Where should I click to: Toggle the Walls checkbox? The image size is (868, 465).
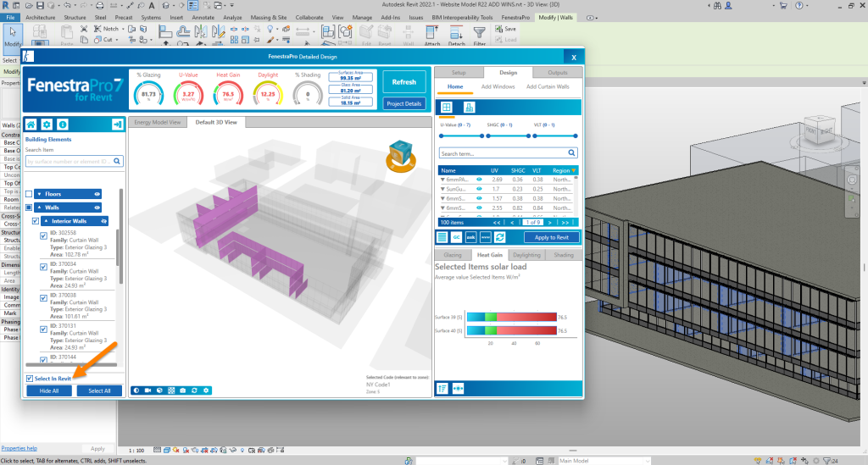pos(29,208)
